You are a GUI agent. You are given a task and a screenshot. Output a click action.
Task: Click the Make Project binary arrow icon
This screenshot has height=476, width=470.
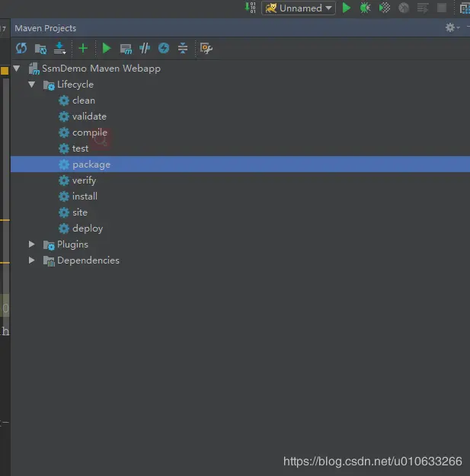(250, 8)
